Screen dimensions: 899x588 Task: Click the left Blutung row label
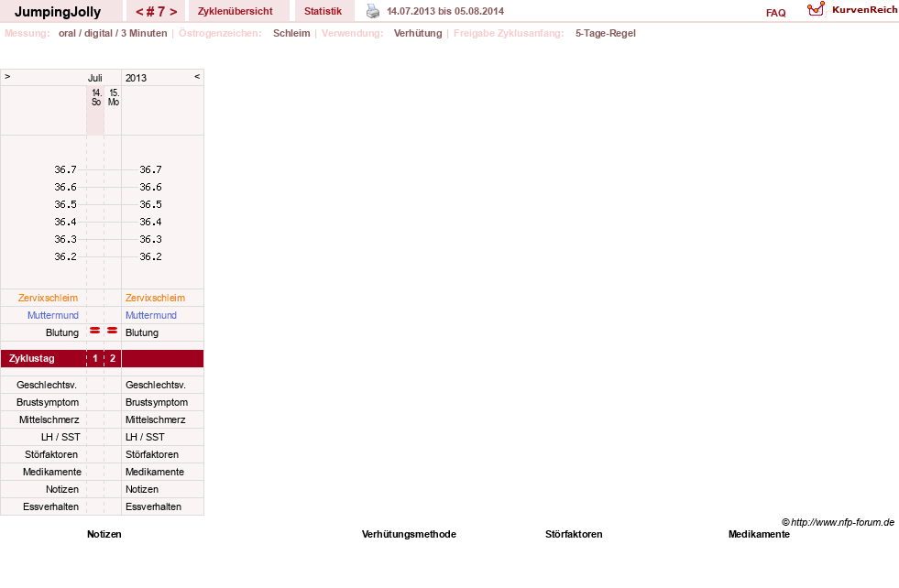pos(62,333)
